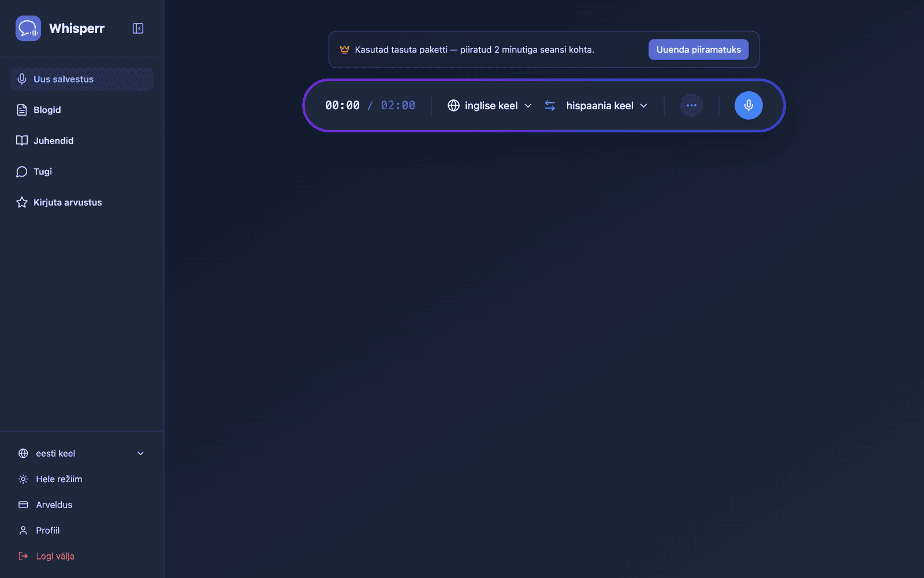Go to Juhendid section

point(81,140)
